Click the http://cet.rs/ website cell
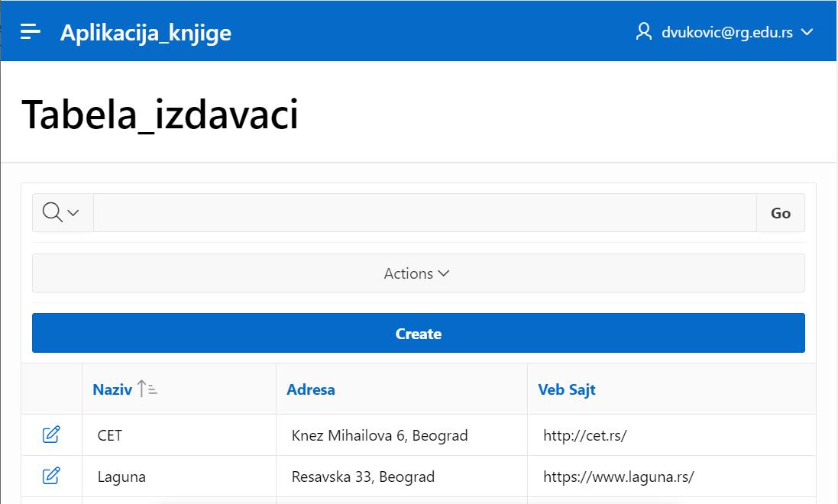Image resolution: width=838 pixels, height=504 pixels. (x=584, y=436)
